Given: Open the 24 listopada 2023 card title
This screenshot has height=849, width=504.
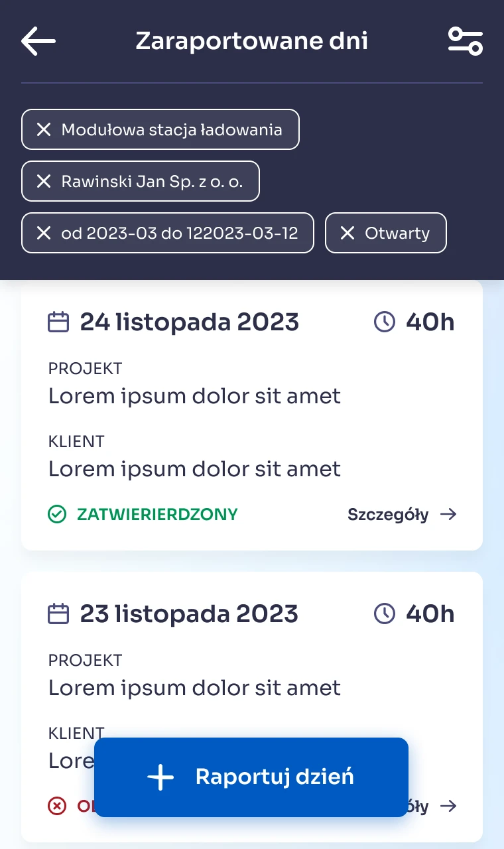Looking at the screenshot, I should pyautogui.click(x=190, y=322).
